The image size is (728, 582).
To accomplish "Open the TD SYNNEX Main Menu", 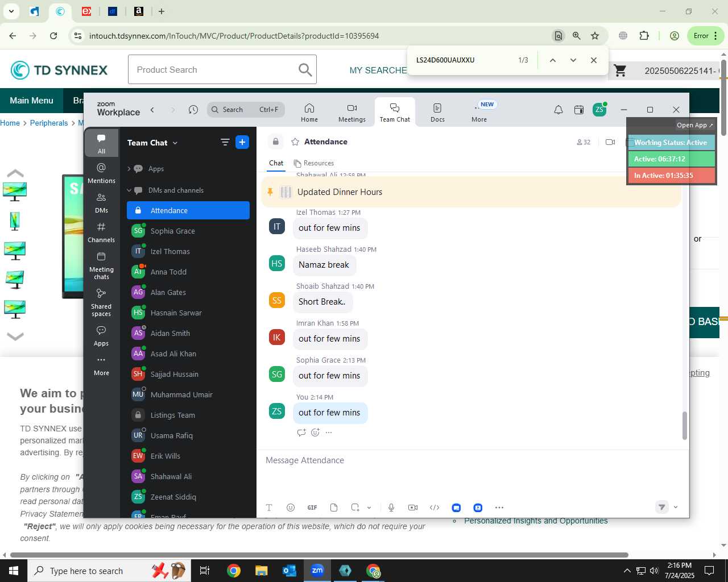I will [x=32, y=101].
